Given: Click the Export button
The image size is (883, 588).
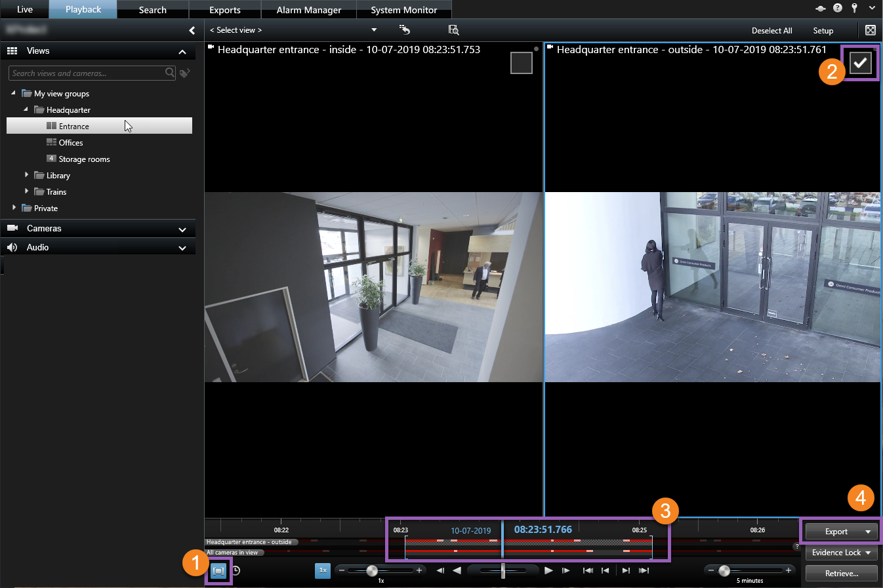Looking at the screenshot, I should coord(836,532).
